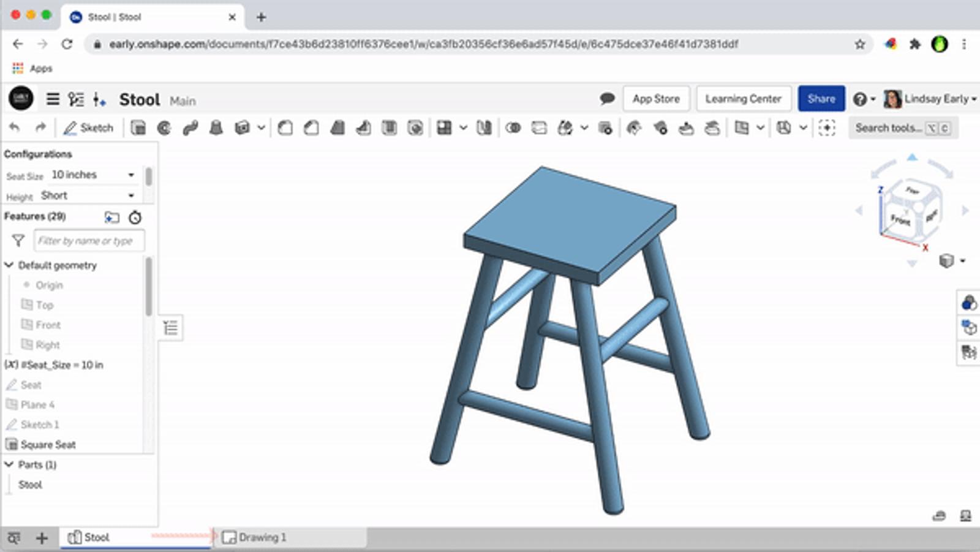Select the Extrude tool

click(x=138, y=128)
